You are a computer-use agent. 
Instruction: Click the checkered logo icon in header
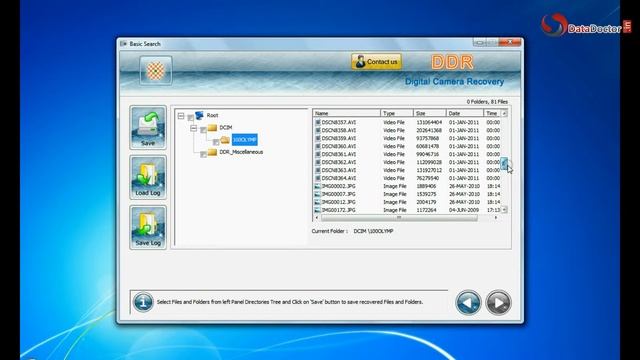[x=156, y=71]
